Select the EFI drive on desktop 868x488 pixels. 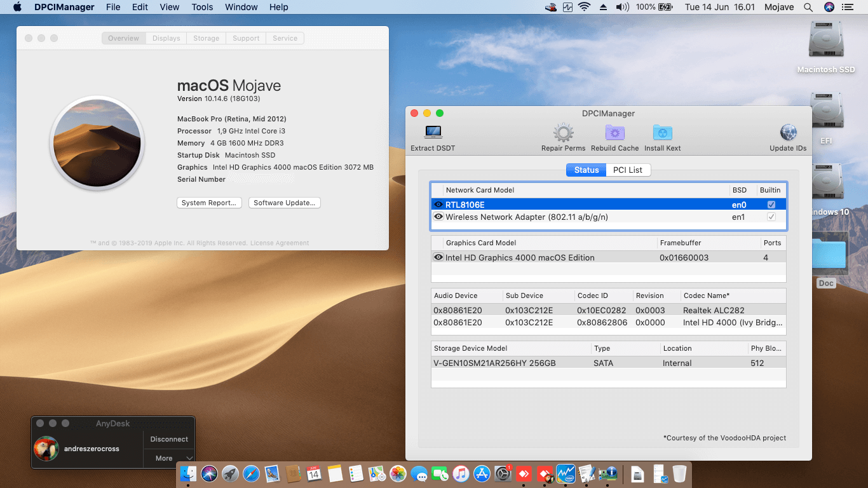[x=826, y=118]
